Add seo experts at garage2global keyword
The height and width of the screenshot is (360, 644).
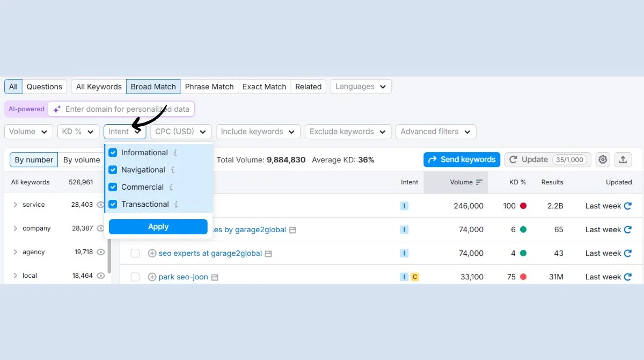pyautogui.click(x=152, y=253)
